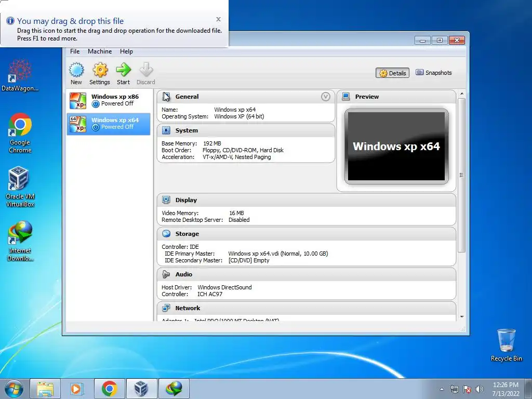The width and height of the screenshot is (532, 399).
Task: Start the selected VM with green arrow
Action: coord(123,70)
